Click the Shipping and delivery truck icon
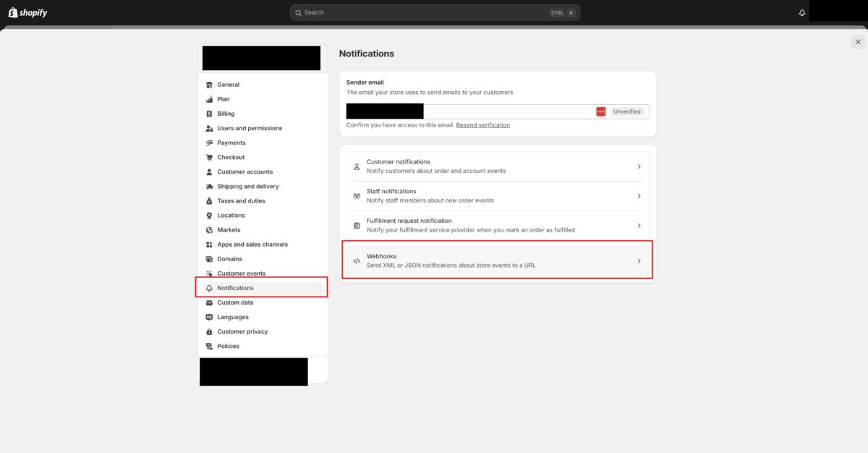The height and width of the screenshot is (453, 868). [210, 187]
